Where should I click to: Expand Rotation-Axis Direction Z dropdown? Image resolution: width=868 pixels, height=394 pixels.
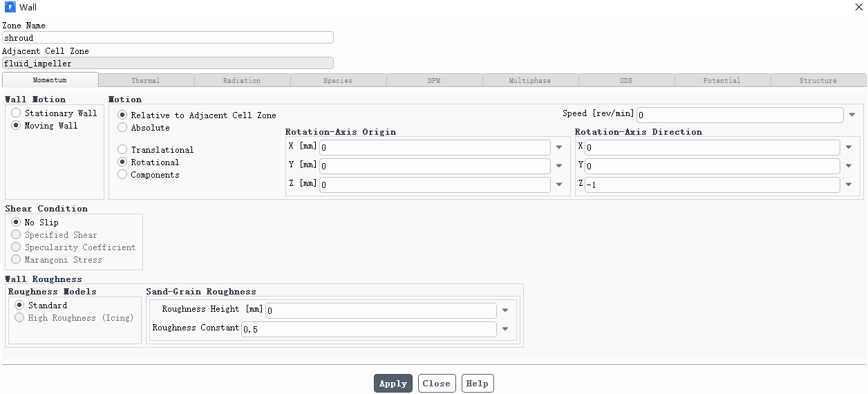[849, 185]
